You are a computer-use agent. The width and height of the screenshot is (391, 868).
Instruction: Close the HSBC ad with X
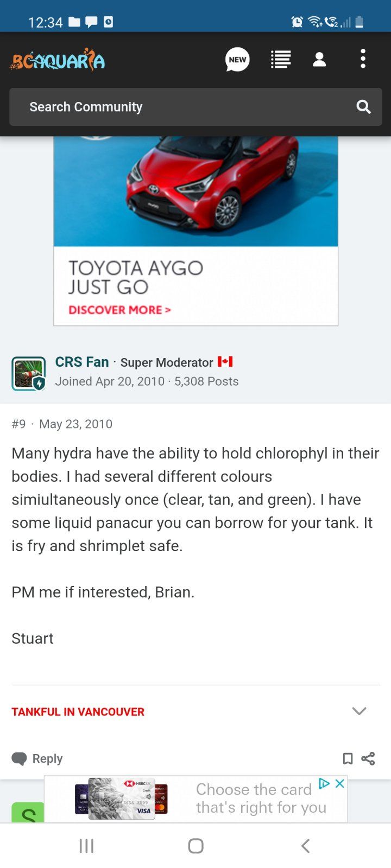(x=340, y=783)
